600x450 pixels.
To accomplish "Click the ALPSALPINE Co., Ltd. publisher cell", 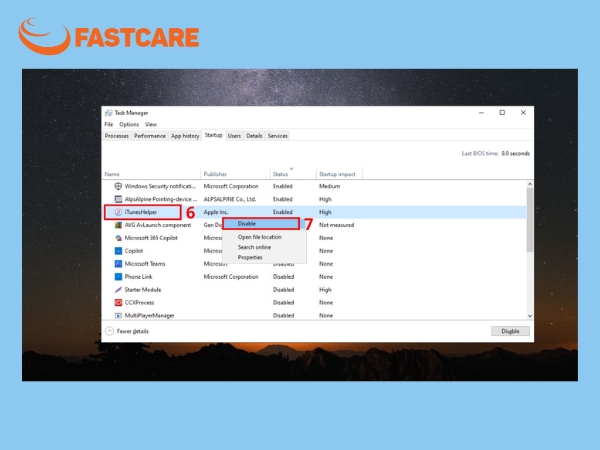I will point(230,199).
